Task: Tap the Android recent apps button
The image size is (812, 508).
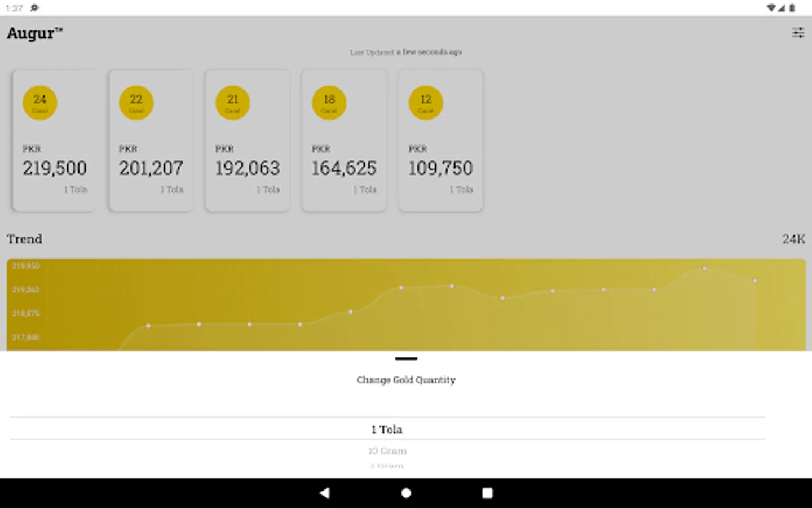Action: click(487, 493)
